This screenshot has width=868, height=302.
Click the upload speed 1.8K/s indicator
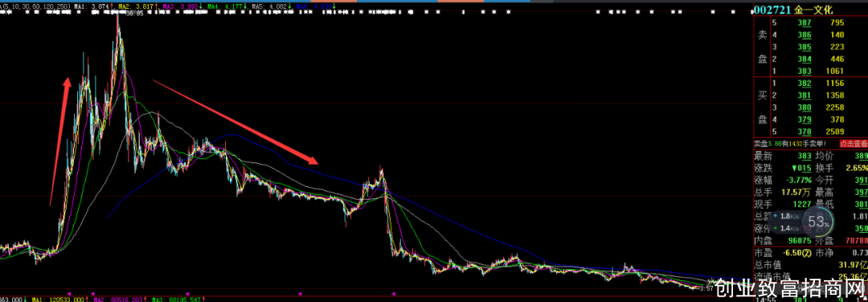tap(784, 216)
